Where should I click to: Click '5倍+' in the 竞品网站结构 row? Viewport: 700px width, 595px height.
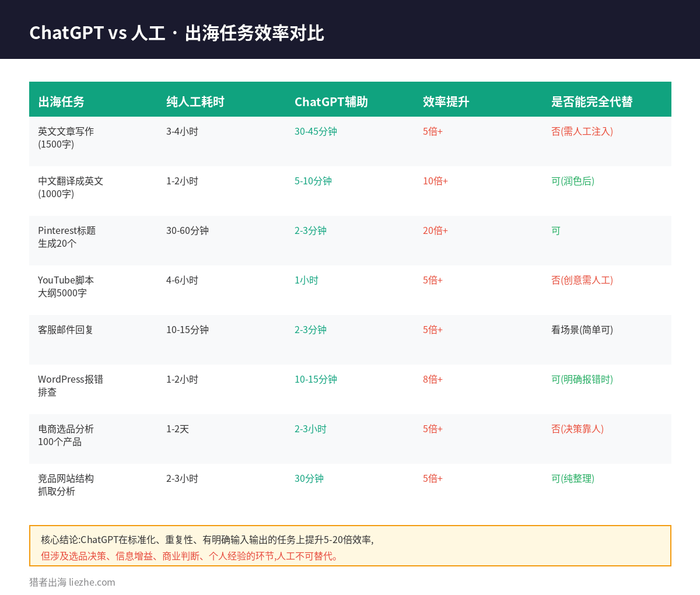tap(433, 478)
